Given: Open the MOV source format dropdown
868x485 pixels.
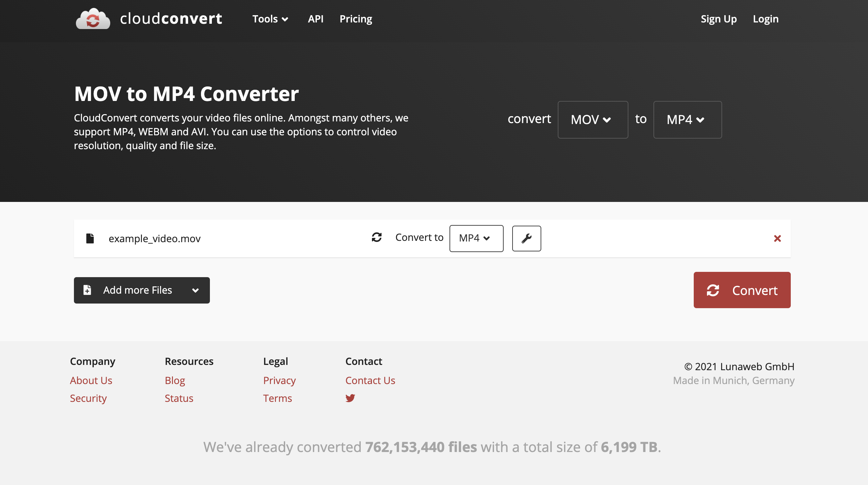Looking at the screenshot, I should pos(593,119).
